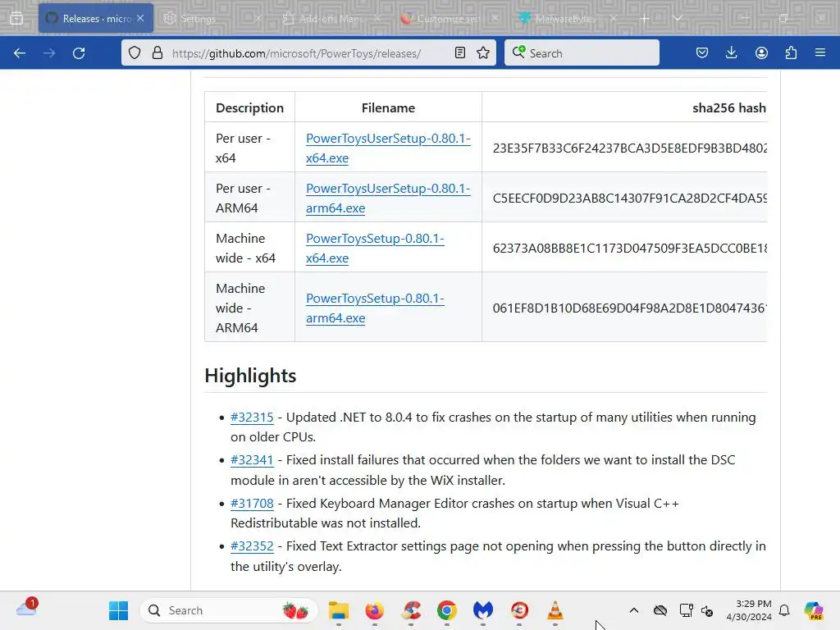Download PowerToysUserSetup-0.80.1-x64.exe
The width and height of the screenshot is (840, 630).
[388, 148]
